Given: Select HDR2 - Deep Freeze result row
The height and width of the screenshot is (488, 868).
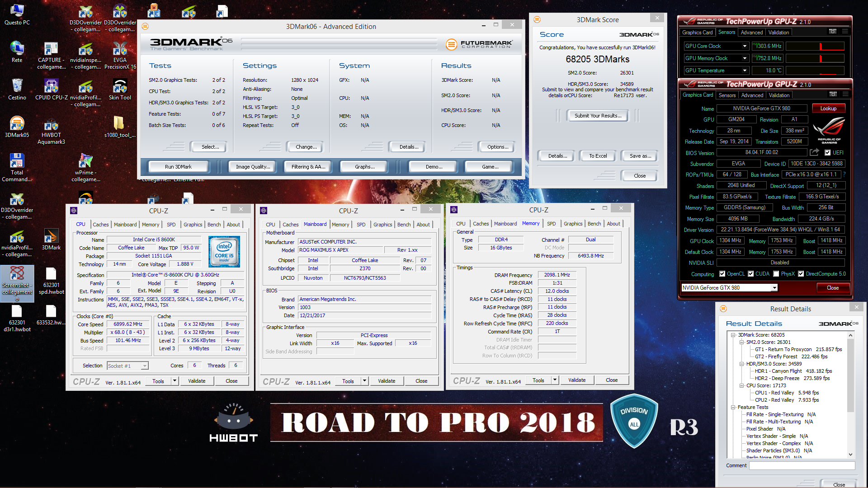Looking at the screenshot, I should click(x=792, y=378).
